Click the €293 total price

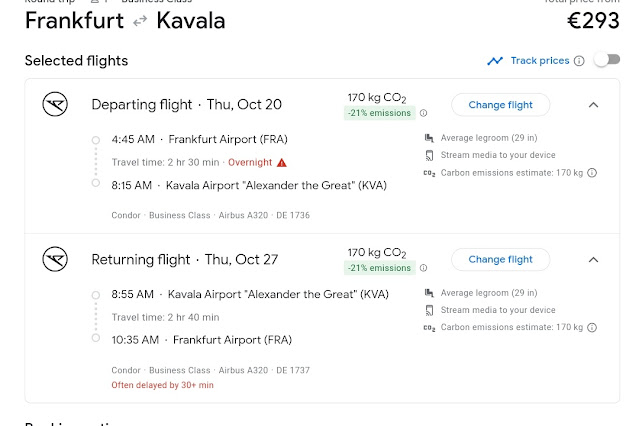coord(594,20)
